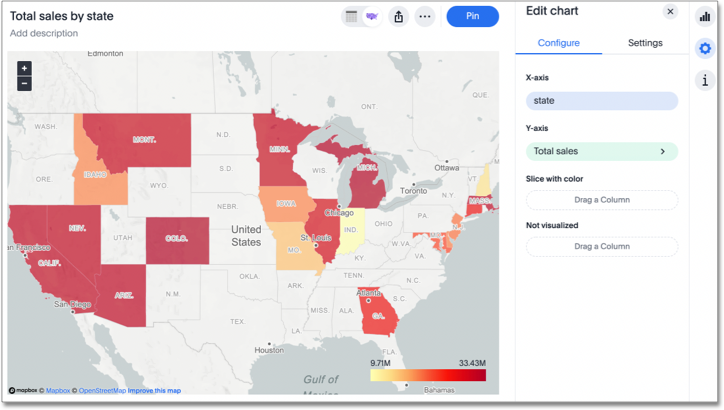This screenshot has height=410, width=724.
Task: Open the more options ellipsis menu
Action: 425,16
